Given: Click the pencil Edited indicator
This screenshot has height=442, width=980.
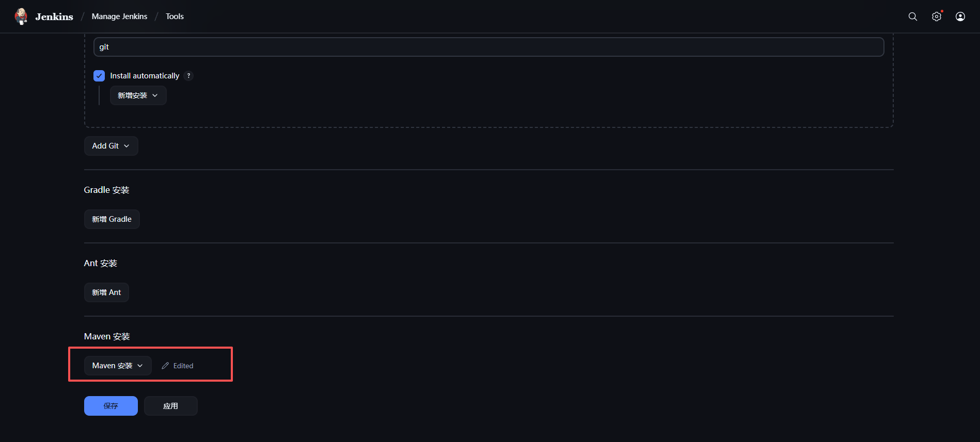Looking at the screenshot, I should [x=178, y=366].
